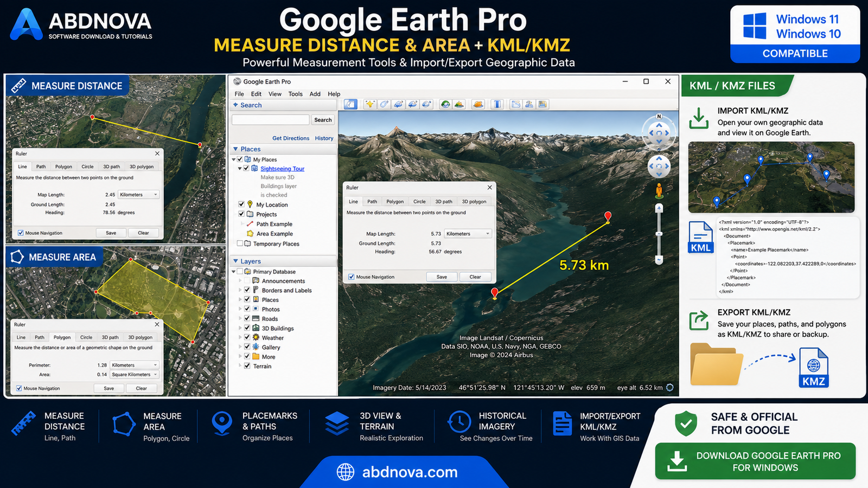Viewport: 868px width, 488px height.
Task: Uncheck the Sightseeing Tour checkbox
Action: (x=246, y=169)
